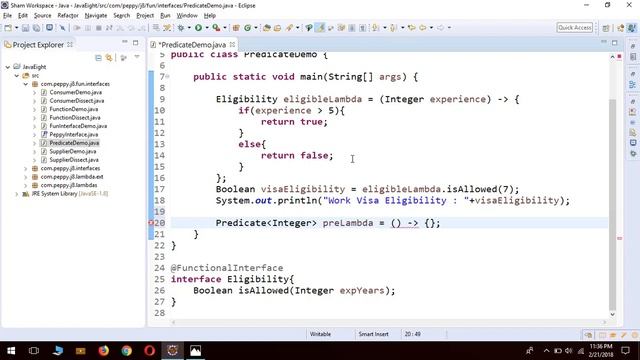640x360 pixels.
Task: Toggle Mark Occurrences in toolbar
Action: click(x=320, y=28)
